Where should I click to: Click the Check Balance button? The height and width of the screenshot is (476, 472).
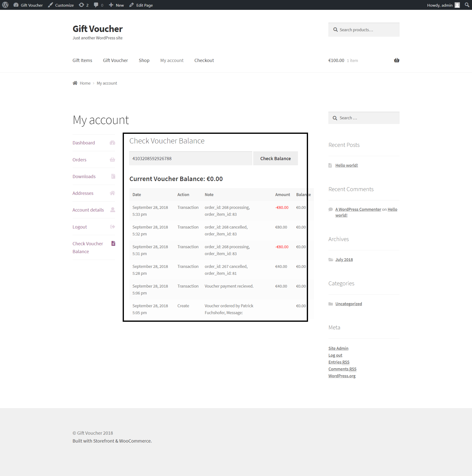click(275, 158)
